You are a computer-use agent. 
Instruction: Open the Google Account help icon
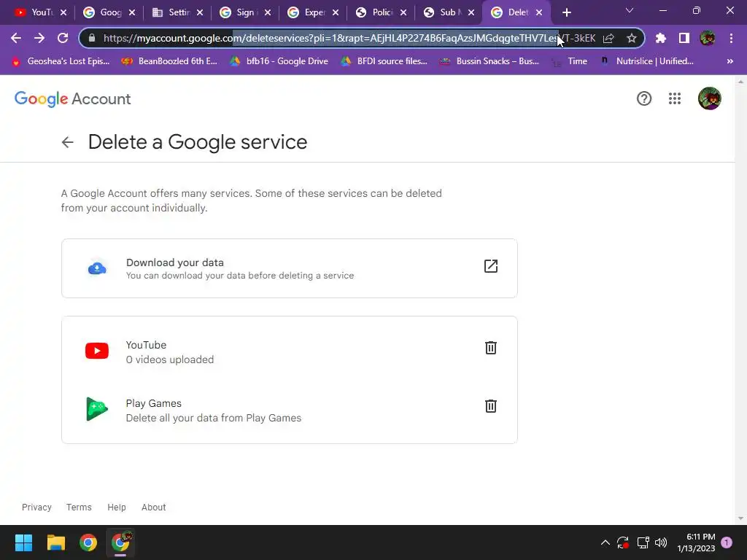coord(644,98)
